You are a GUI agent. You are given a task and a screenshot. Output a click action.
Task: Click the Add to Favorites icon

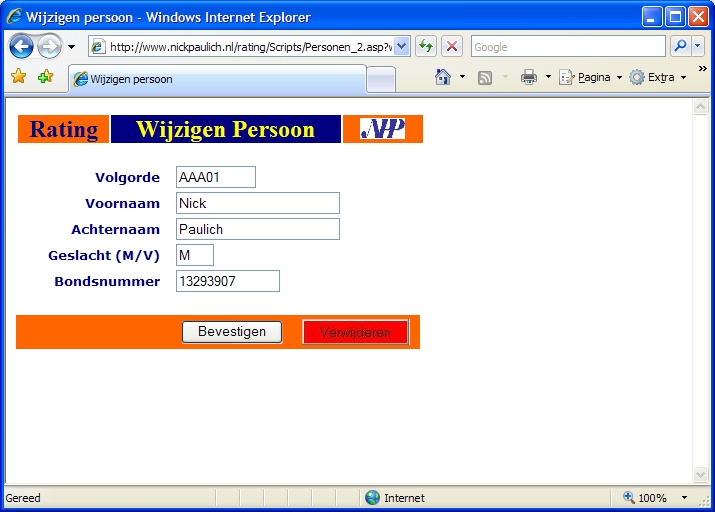pyautogui.click(x=45, y=78)
